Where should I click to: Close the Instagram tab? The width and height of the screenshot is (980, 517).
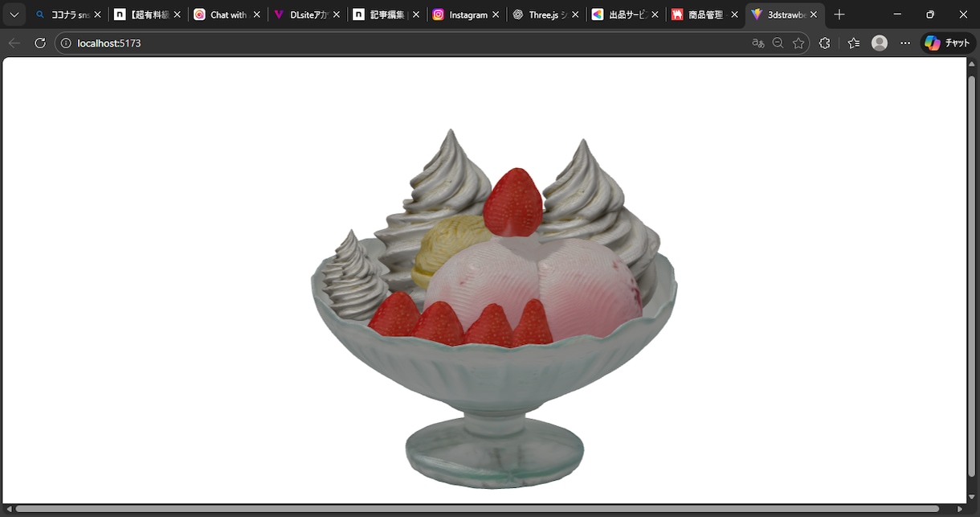pyautogui.click(x=496, y=14)
